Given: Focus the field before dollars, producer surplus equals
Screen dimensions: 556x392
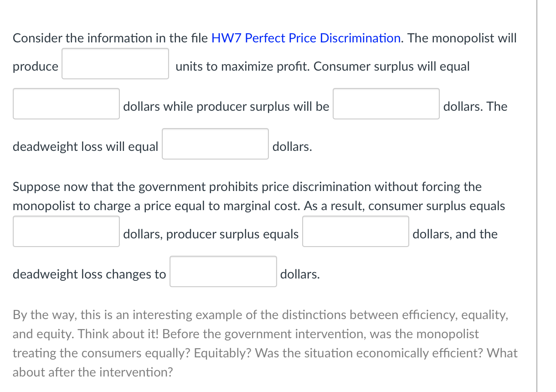Looking at the screenshot, I should [x=66, y=231].
